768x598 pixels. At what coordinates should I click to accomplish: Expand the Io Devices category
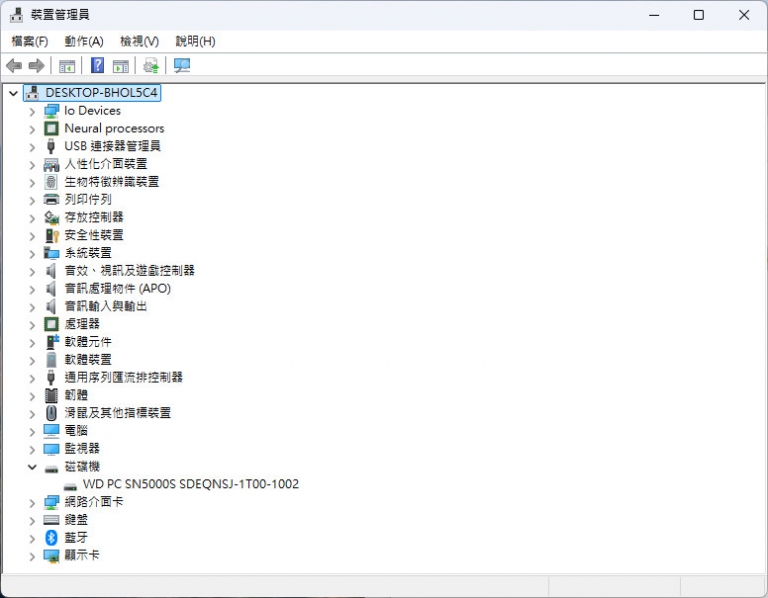32,112
